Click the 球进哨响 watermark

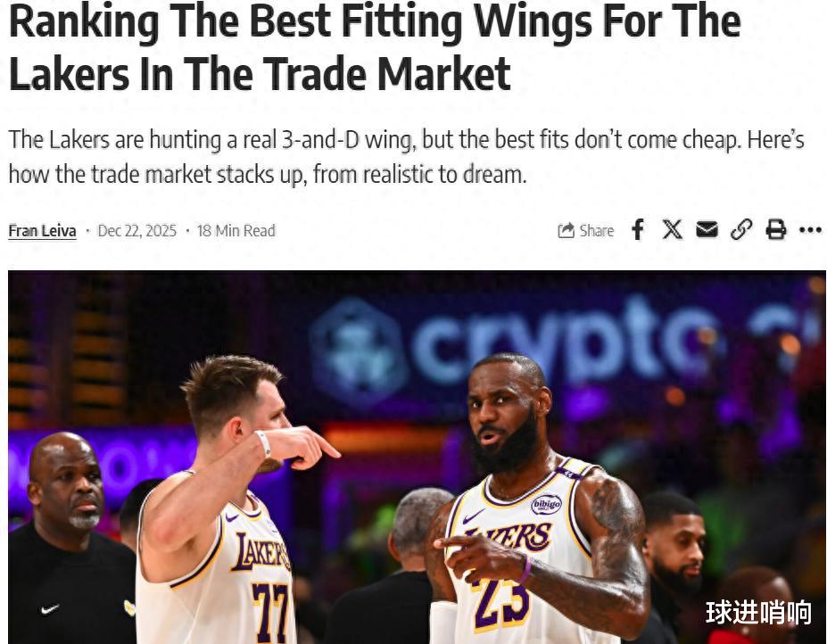coord(758,613)
